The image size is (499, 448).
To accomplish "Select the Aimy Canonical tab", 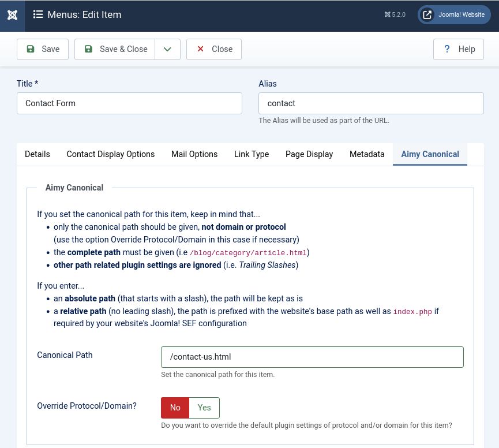I will [430, 154].
